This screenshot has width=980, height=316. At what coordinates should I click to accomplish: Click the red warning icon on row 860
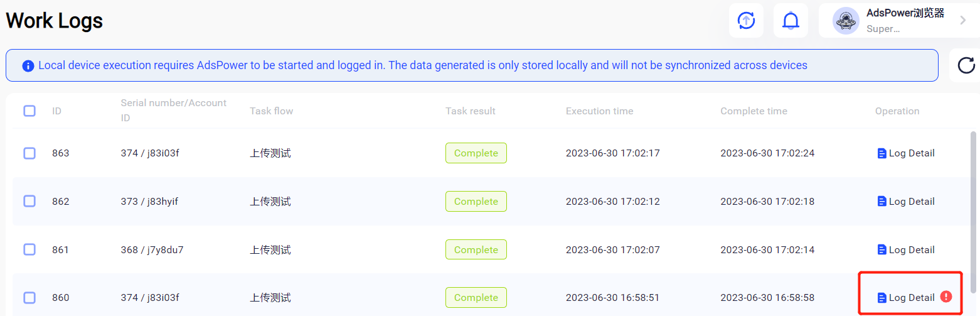coord(946,297)
